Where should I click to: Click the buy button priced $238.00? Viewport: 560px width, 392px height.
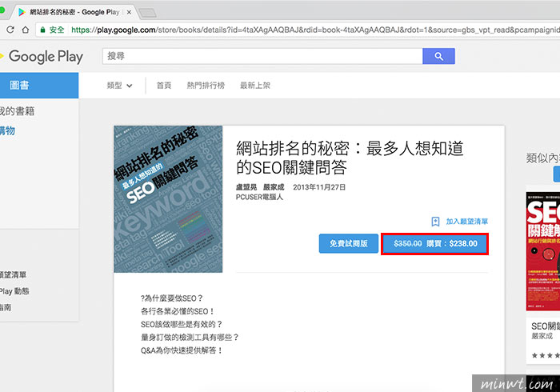tap(434, 244)
